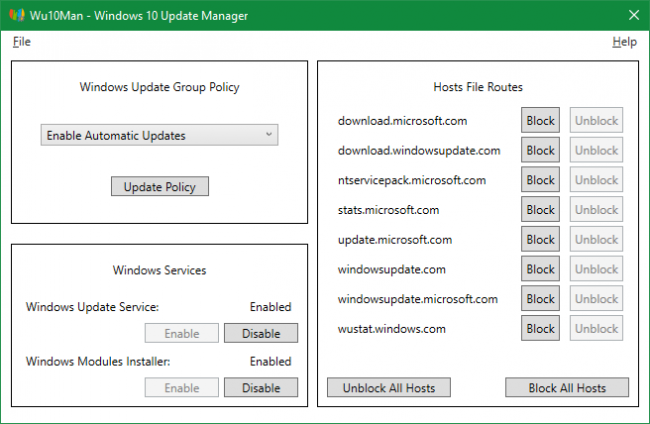Select the ntservicepack.microsoft.com host label

(x=412, y=180)
